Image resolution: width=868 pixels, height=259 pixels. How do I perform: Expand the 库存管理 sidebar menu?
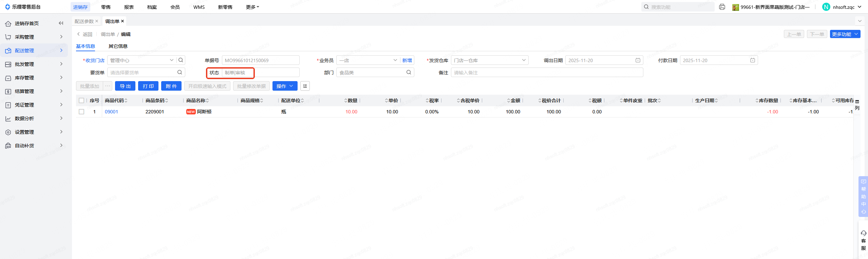coord(61,77)
